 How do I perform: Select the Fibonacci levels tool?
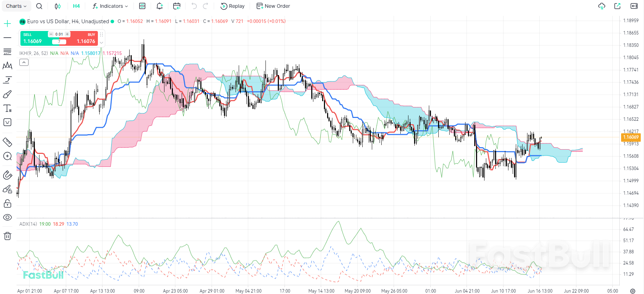[x=7, y=52]
